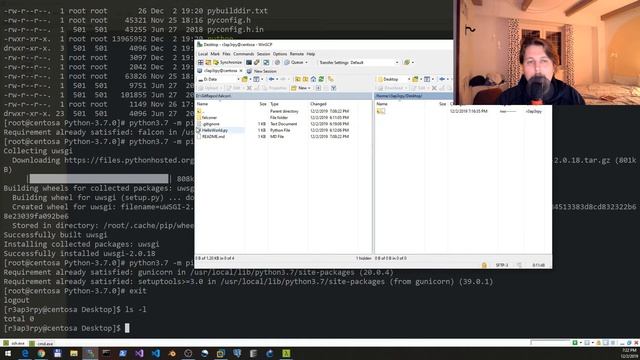Click the search field in the console tab bar
This screenshot has width=640, height=360.
click(550, 343)
